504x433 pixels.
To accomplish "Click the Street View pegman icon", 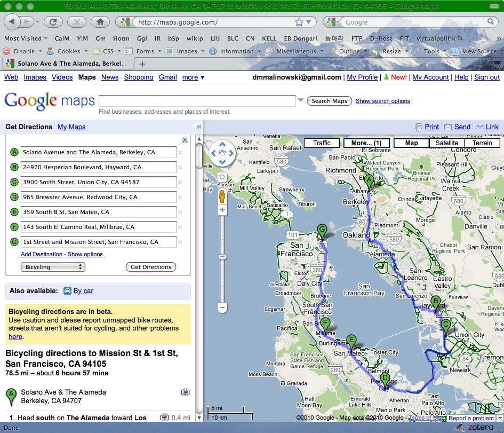I will click(222, 196).
